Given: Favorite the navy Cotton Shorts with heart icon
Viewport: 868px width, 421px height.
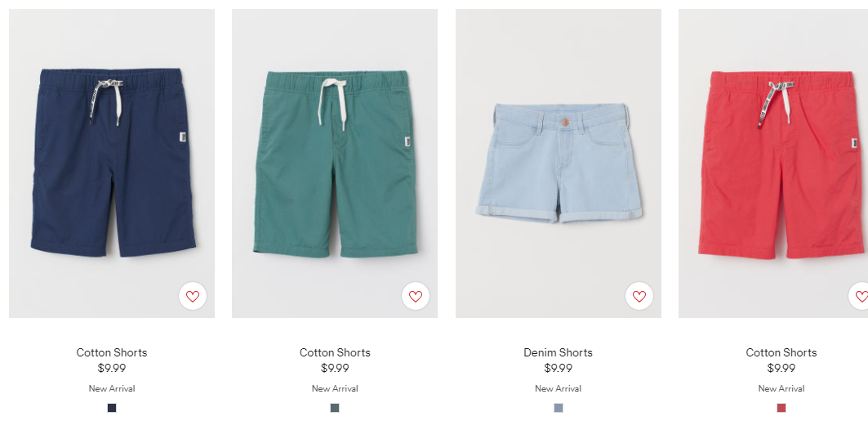Looking at the screenshot, I should tap(193, 297).
